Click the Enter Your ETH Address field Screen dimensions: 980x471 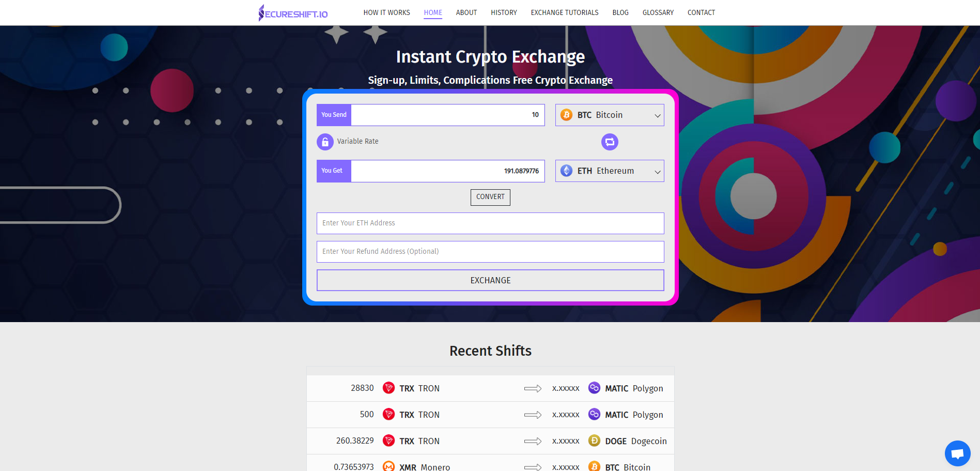[x=490, y=223]
